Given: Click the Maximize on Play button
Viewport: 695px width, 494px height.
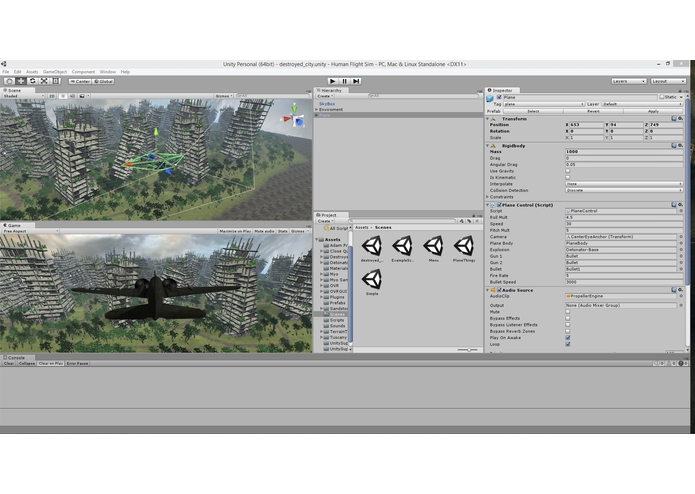Looking at the screenshot, I should [235, 231].
